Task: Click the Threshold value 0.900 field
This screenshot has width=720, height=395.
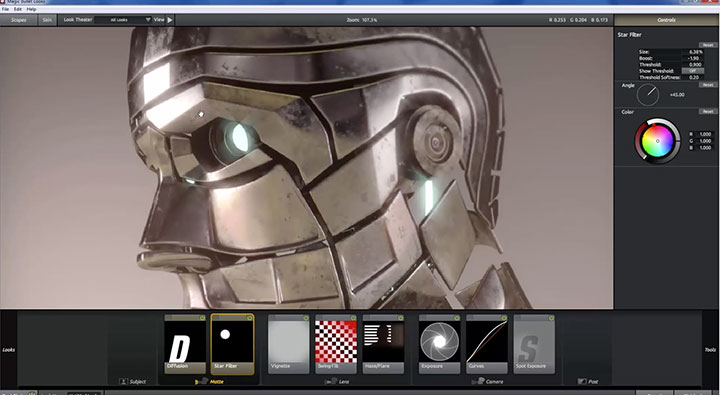Action: (692, 65)
